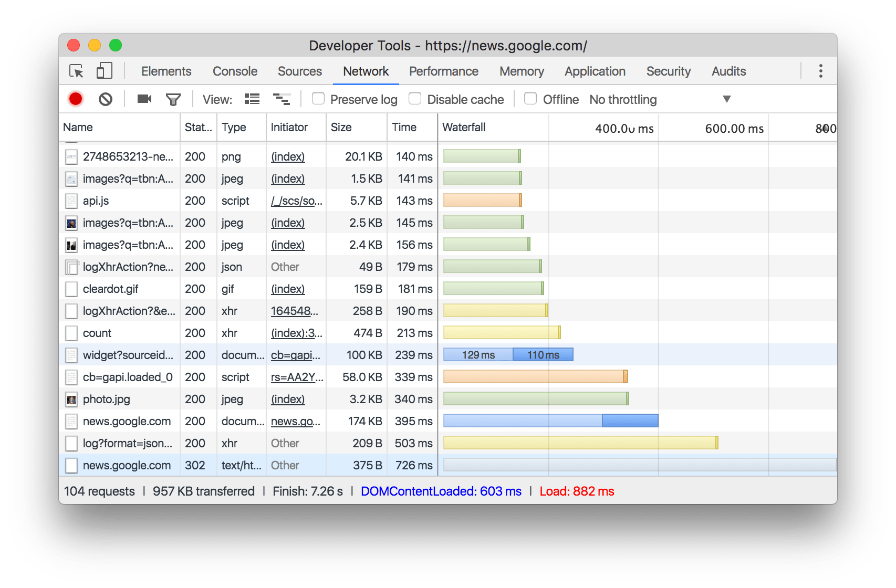Open the three-dot DevTools menu
This screenshot has height=588, width=896.
pyautogui.click(x=820, y=71)
